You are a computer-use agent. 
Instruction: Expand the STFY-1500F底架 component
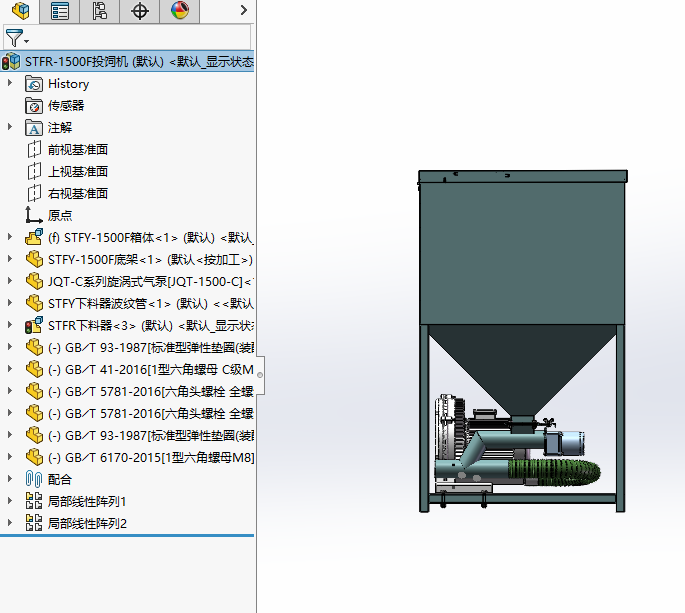10,259
